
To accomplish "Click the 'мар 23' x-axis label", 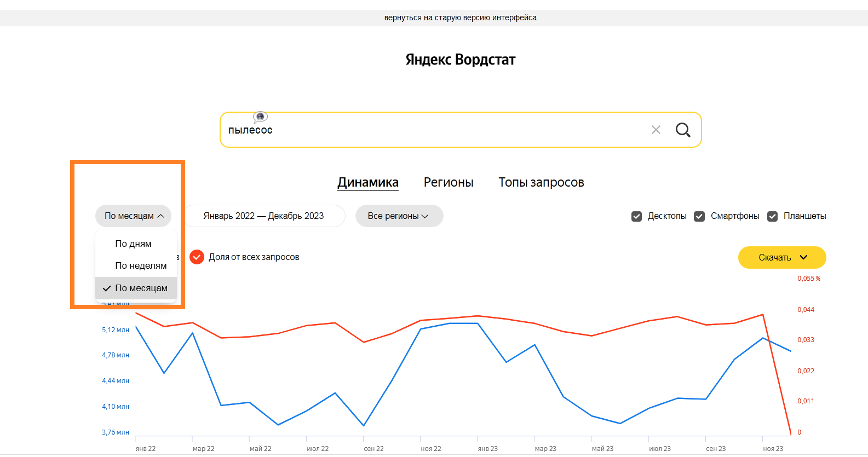I will (x=545, y=449).
